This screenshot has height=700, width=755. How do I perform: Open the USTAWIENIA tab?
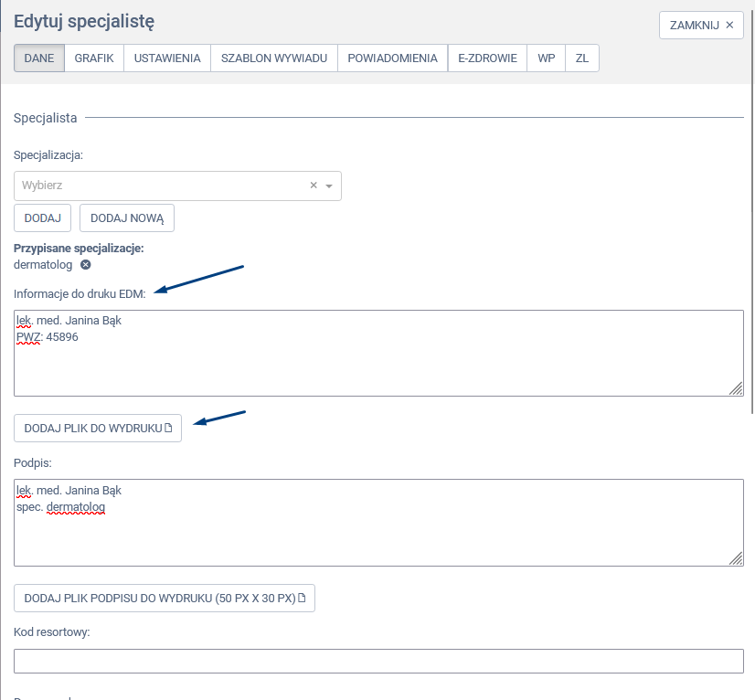click(167, 58)
